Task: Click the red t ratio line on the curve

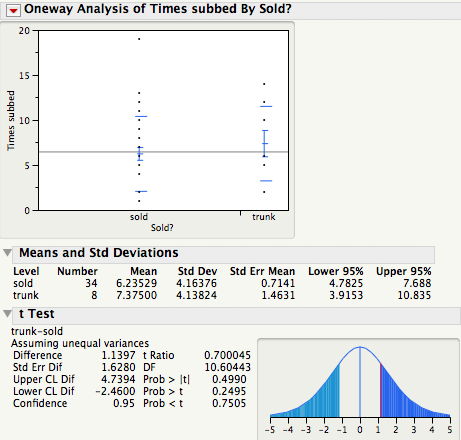Action: coord(380,390)
